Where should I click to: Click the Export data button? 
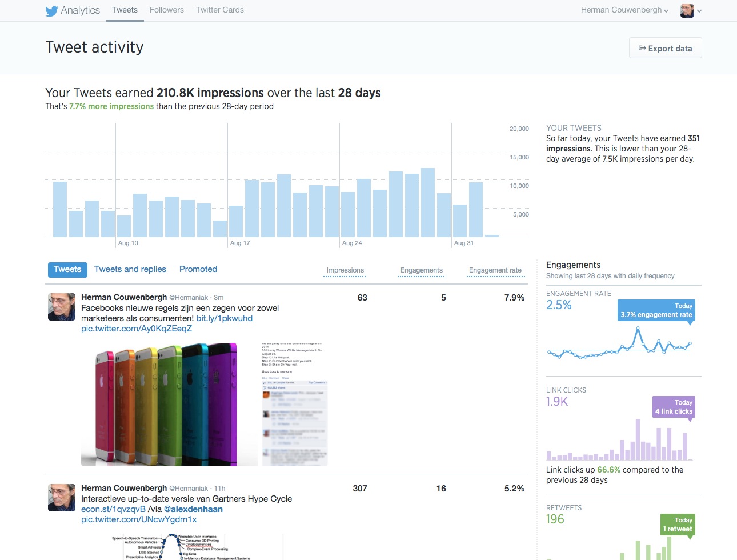click(666, 48)
